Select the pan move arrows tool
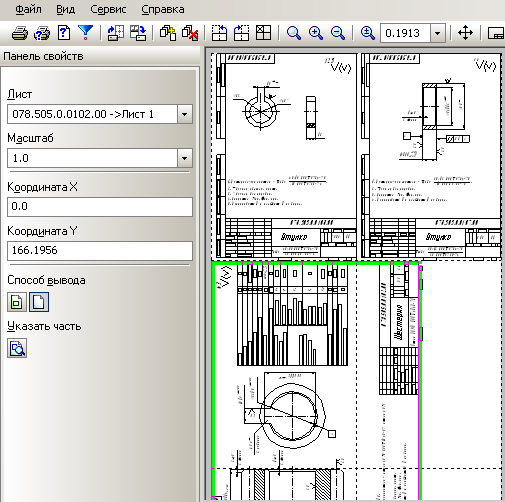 465,33
